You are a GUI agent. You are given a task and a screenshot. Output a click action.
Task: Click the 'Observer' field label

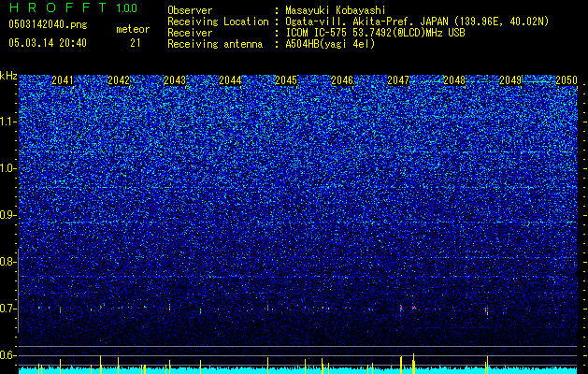190,10
